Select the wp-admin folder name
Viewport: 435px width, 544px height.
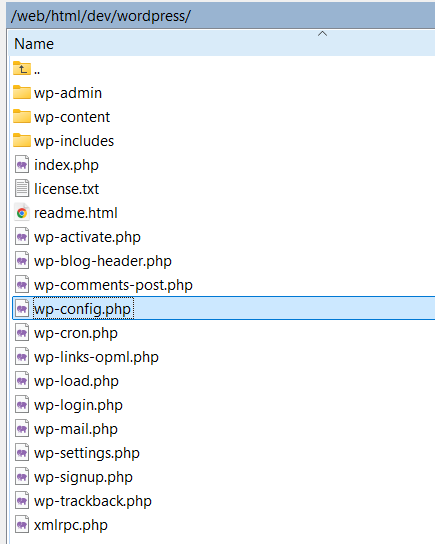point(68,93)
